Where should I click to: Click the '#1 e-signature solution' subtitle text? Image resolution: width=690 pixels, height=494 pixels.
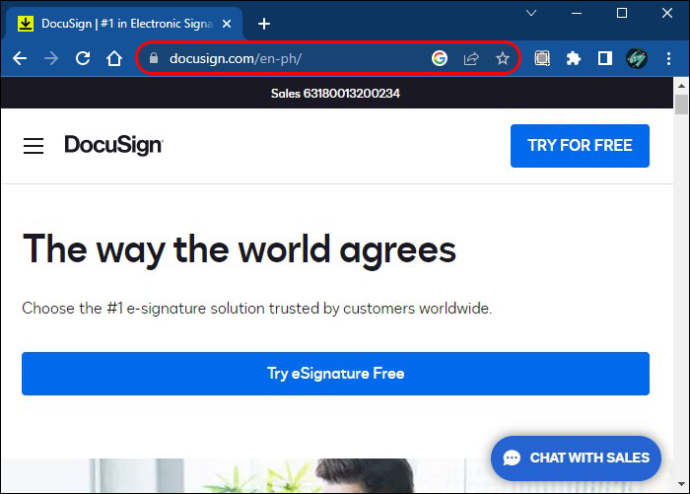tap(257, 308)
